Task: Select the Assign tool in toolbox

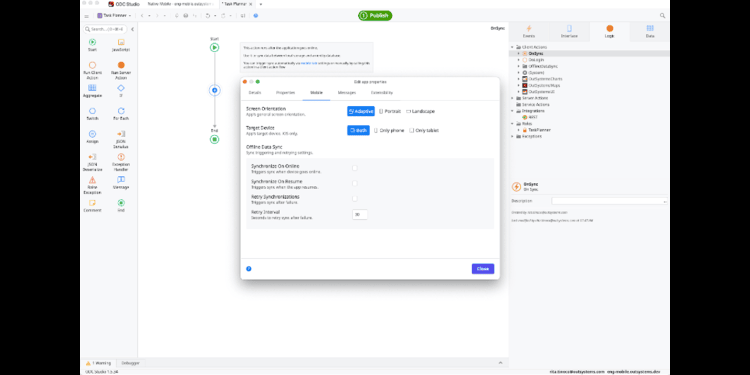Action: (x=92, y=137)
